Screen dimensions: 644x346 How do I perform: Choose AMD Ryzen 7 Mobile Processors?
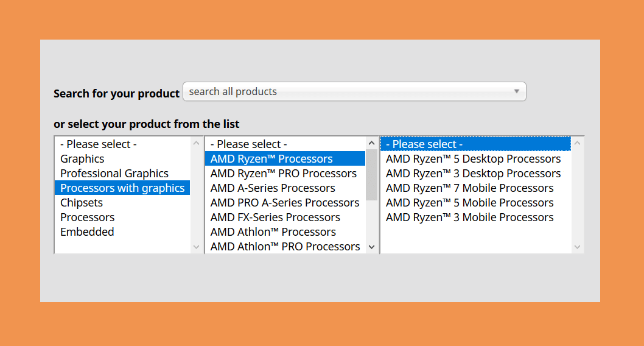coord(475,188)
